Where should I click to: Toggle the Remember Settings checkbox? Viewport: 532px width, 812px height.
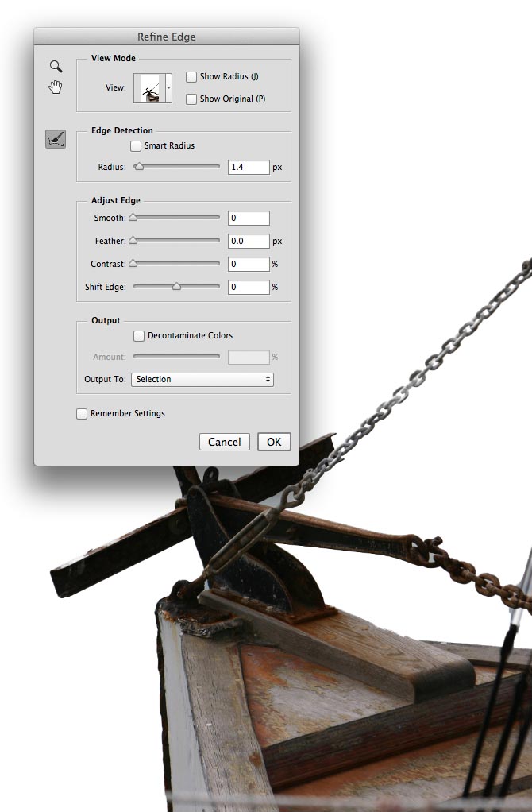pos(82,414)
